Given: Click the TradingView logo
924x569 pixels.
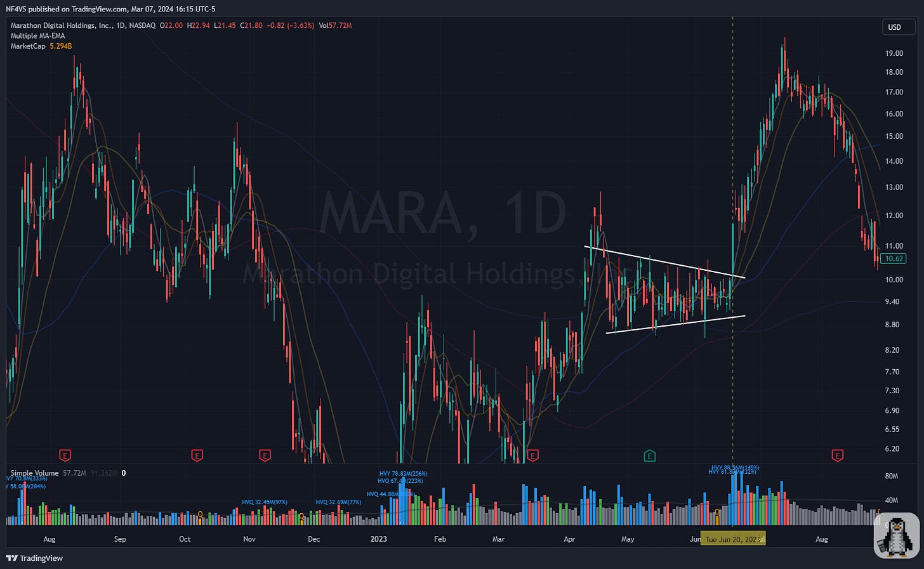Looking at the screenshot, I should tap(35, 558).
